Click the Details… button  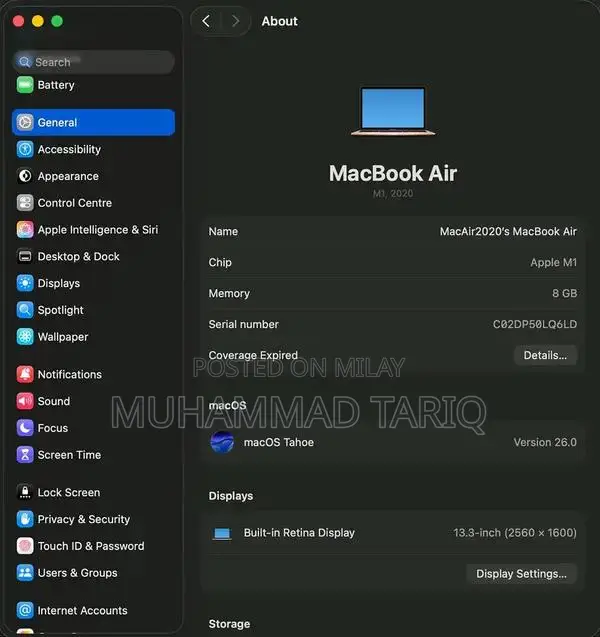tap(545, 355)
